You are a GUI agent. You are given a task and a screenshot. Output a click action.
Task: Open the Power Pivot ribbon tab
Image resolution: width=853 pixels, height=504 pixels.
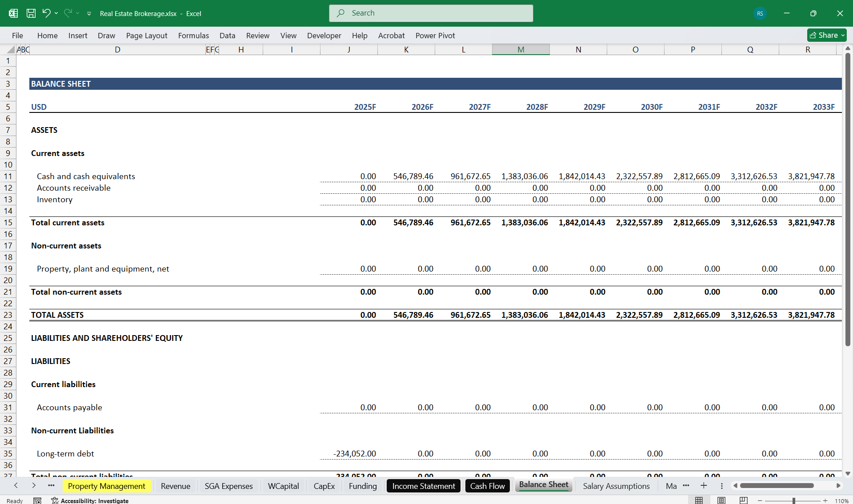click(435, 36)
